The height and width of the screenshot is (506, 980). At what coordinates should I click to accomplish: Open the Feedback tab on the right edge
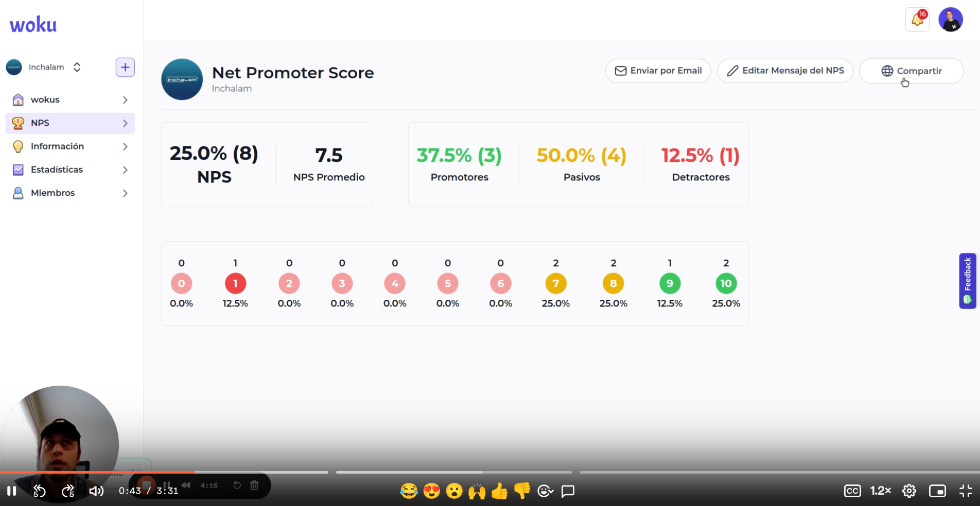(x=967, y=281)
